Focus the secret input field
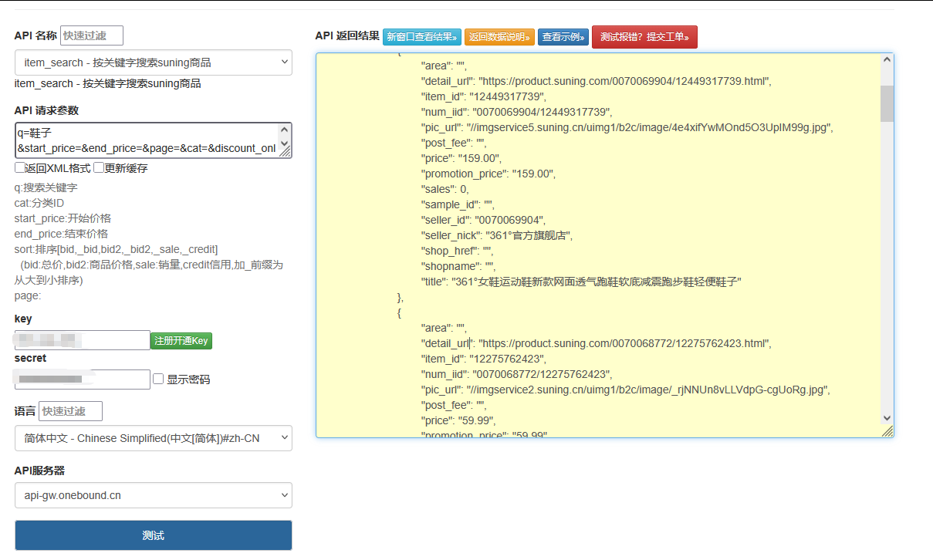 pos(82,380)
